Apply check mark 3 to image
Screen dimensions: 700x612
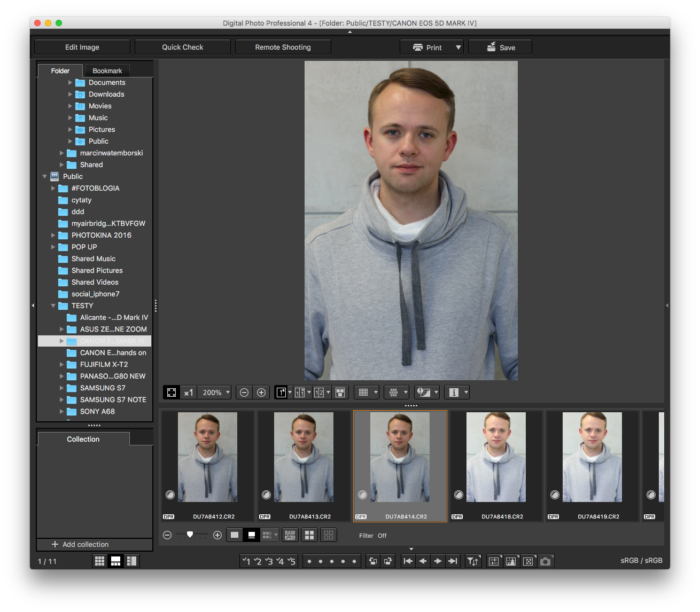269,561
